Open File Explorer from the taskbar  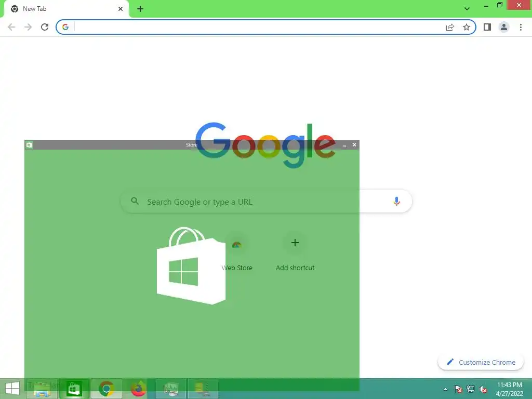[42, 389]
